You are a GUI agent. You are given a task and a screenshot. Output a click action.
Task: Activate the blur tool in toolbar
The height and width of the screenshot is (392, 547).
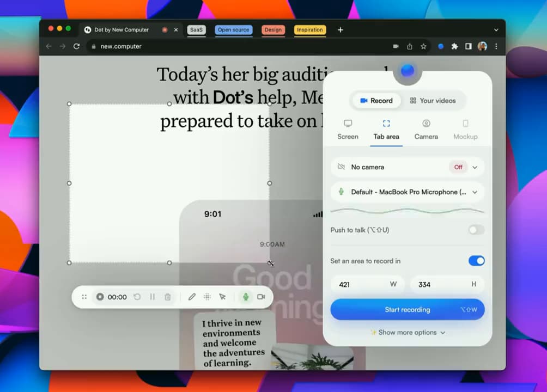[x=207, y=297]
